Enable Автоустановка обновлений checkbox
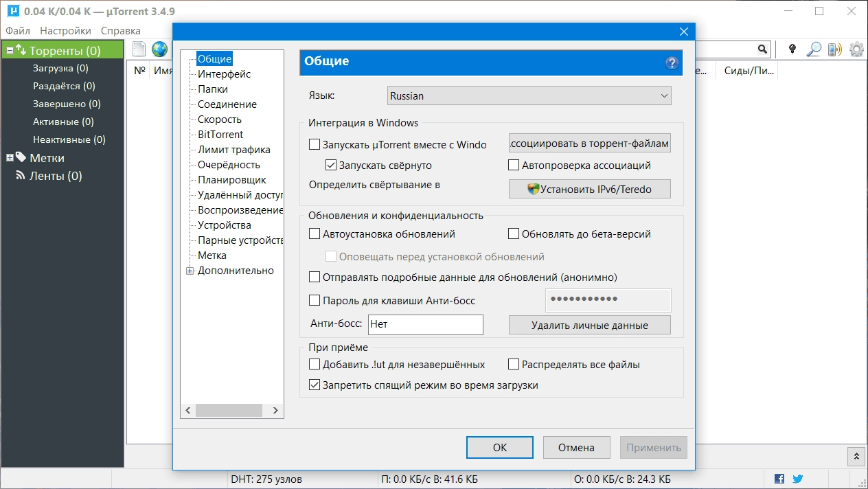Image resolution: width=868 pixels, height=489 pixels. pyautogui.click(x=315, y=234)
